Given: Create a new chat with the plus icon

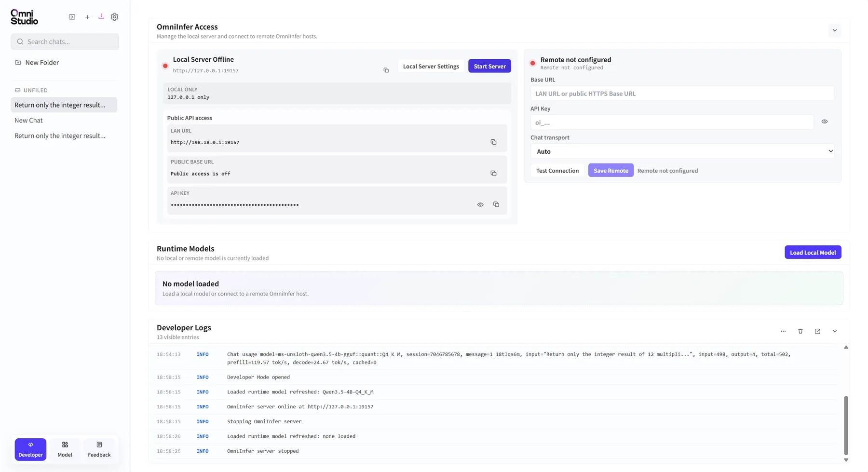Looking at the screenshot, I should 87,17.
